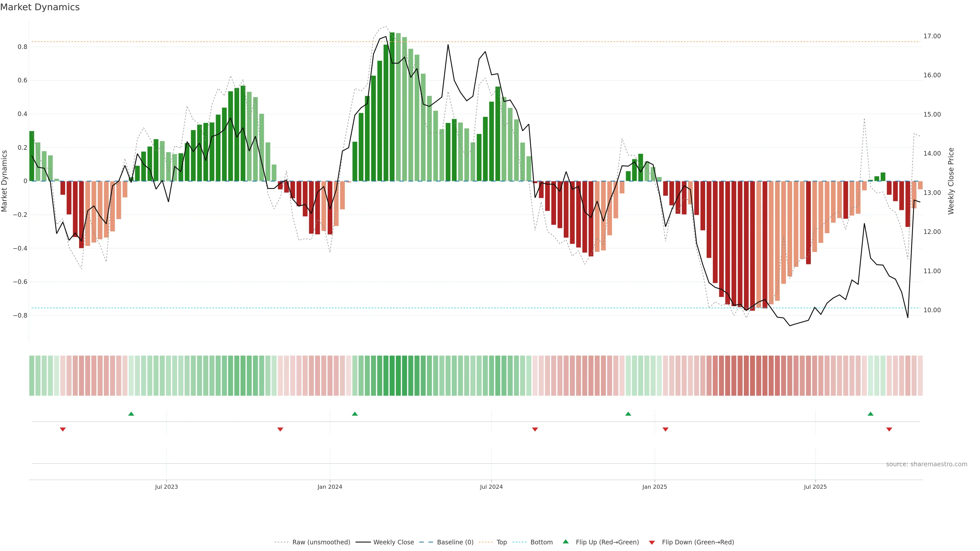Image resolution: width=980 pixels, height=551 pixels.
Task: Click the 17.00 price axis tick label
Action: pos(932,36)
